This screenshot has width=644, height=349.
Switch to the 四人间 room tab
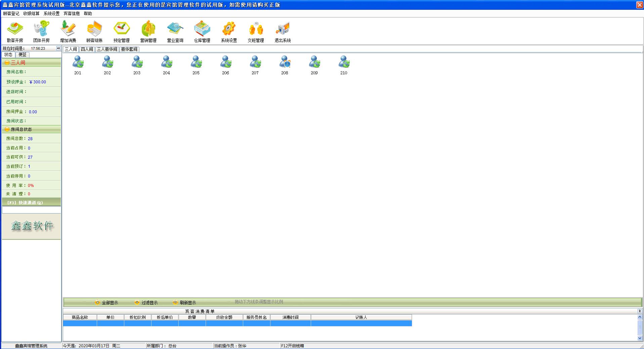pyautogui.click(x=87, y=49)
